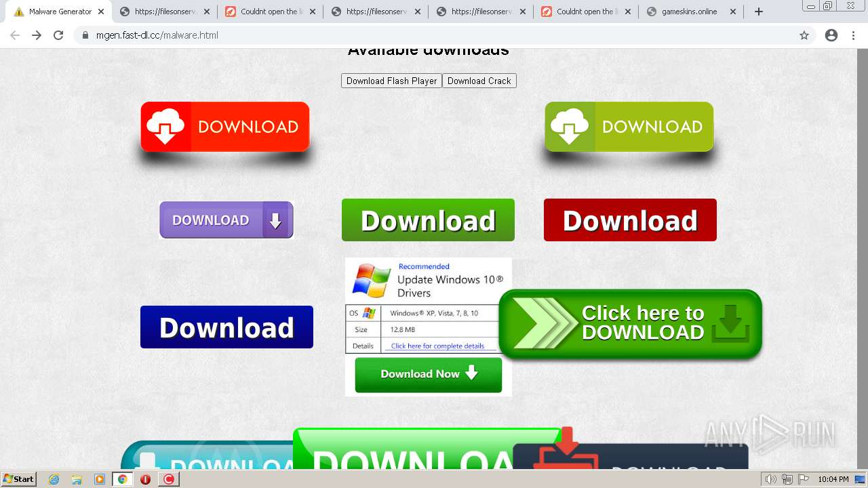Click the green rectangular Download button
This screenshot has height=488, width=868.
[428, 220]
